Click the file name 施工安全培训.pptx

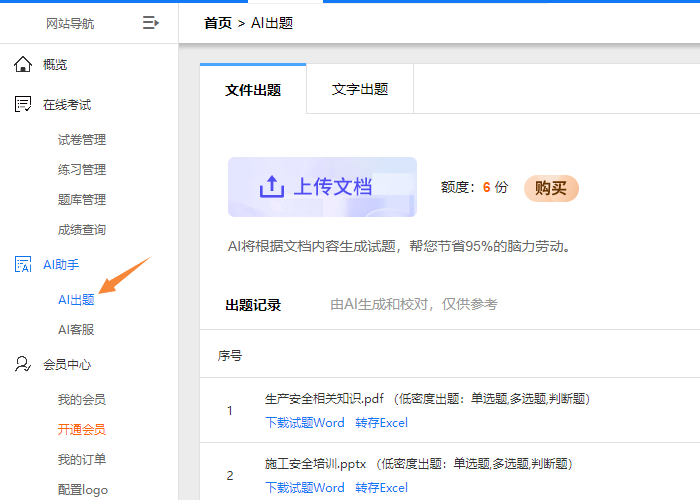[x=316, y=463]
